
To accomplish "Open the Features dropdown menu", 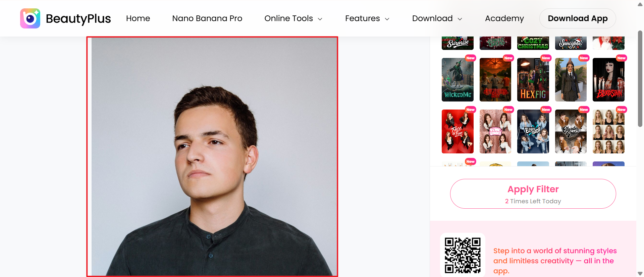I will [367, 18].
